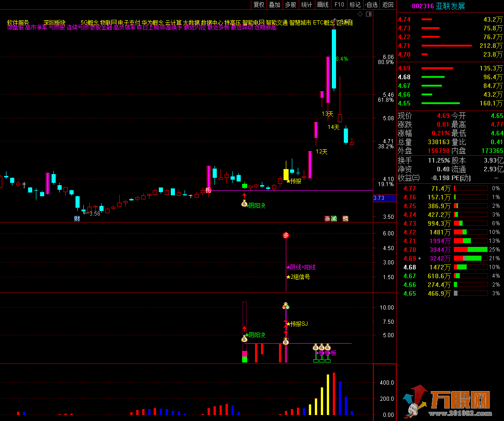Image resolution: width=504 pixels, height=421 pixels.
Task: Select buy order row at 4.65
Action: [x=450, y=103]
